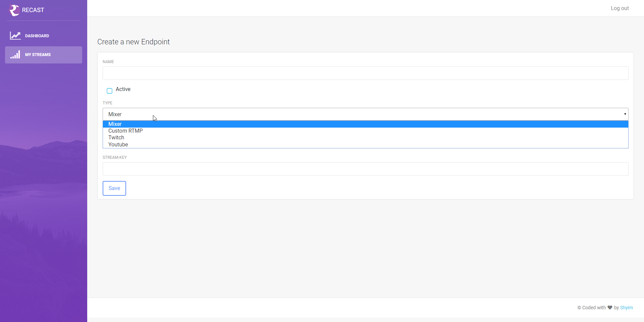Click the Type select box showing Mixer
Image resolution: width=644 pixels, height=322 pixels.
(365, 114)
